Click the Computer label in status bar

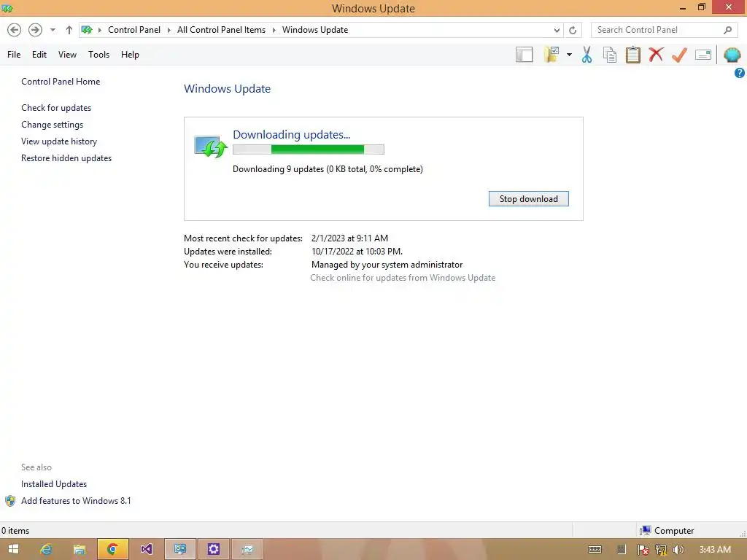click(673, 531)
